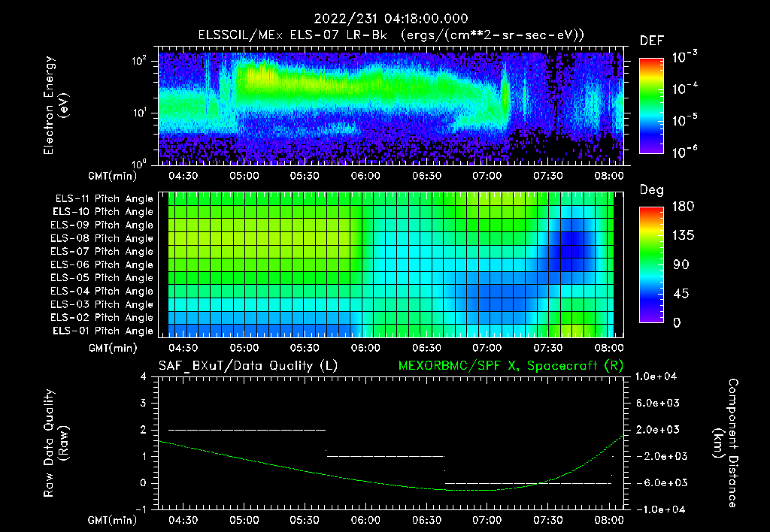Image resolution: width=770 pixels, height=532 pixels.
Task: Pick the ELS-05 Pitch Angle row label
Action: [102, 278]
